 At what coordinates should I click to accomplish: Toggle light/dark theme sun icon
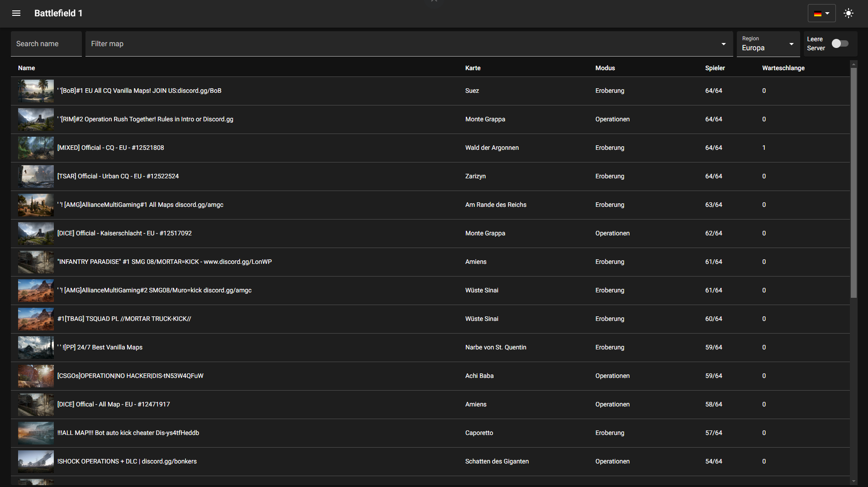(x=848, y=13)
